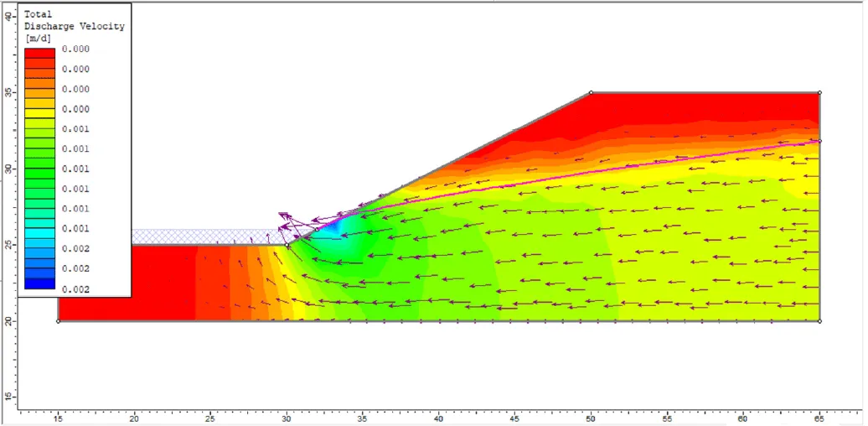The image size is (868, 426).
Task: Select the slope crest vertex at x=50
Action: 591,92
